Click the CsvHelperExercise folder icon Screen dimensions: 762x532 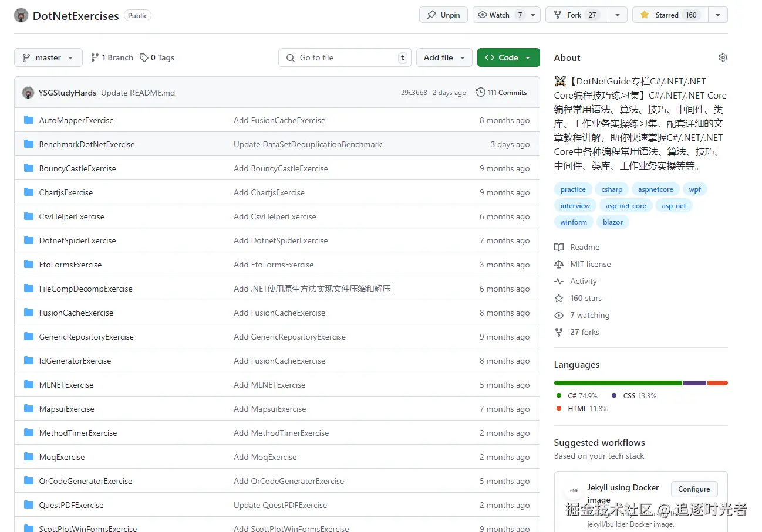pos(29,216)
